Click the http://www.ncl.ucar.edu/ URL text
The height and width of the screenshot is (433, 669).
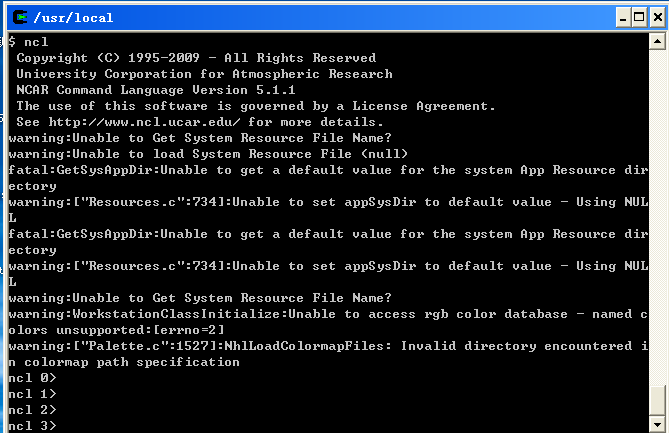pos(138,122)
